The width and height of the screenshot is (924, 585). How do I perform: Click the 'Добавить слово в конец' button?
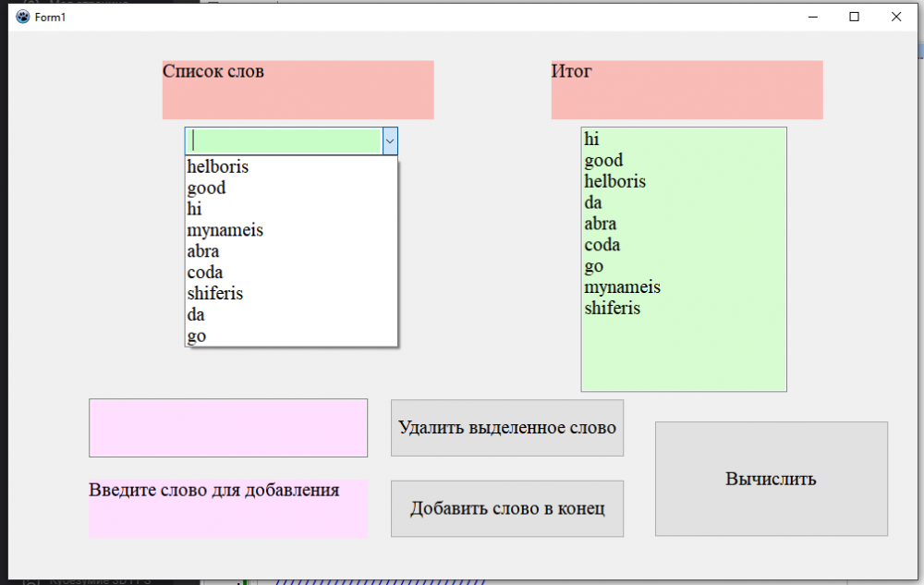point(506,508)
